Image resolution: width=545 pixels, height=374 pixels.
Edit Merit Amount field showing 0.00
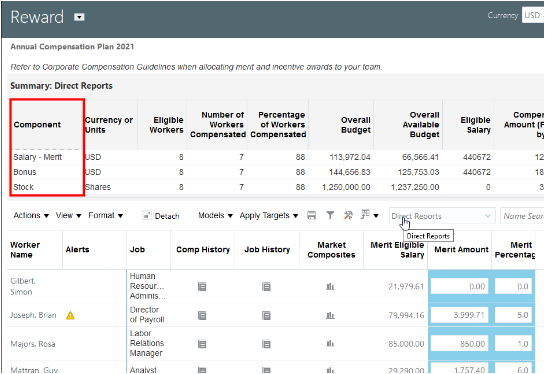pos(459,286)
